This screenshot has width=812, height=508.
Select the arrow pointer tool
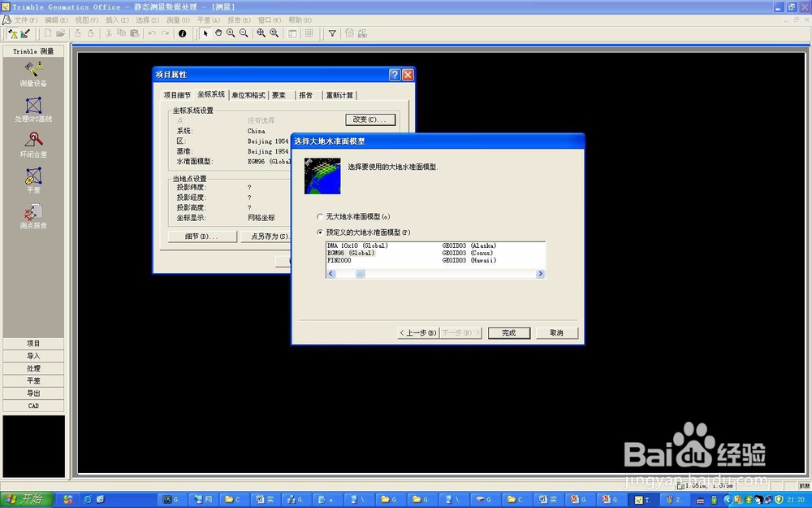click(205, 33)
